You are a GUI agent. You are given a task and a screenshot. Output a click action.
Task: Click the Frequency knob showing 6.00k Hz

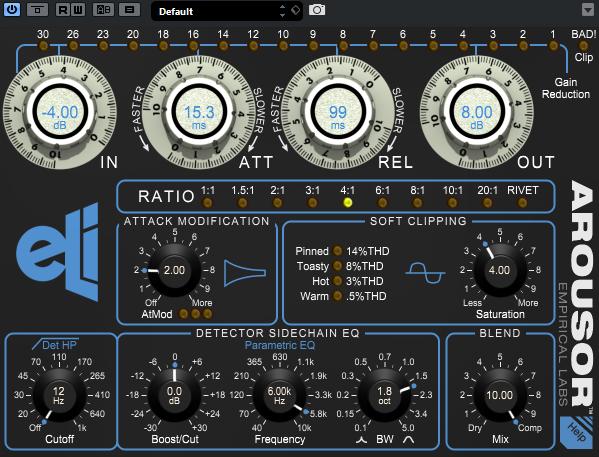coord(279,395)
